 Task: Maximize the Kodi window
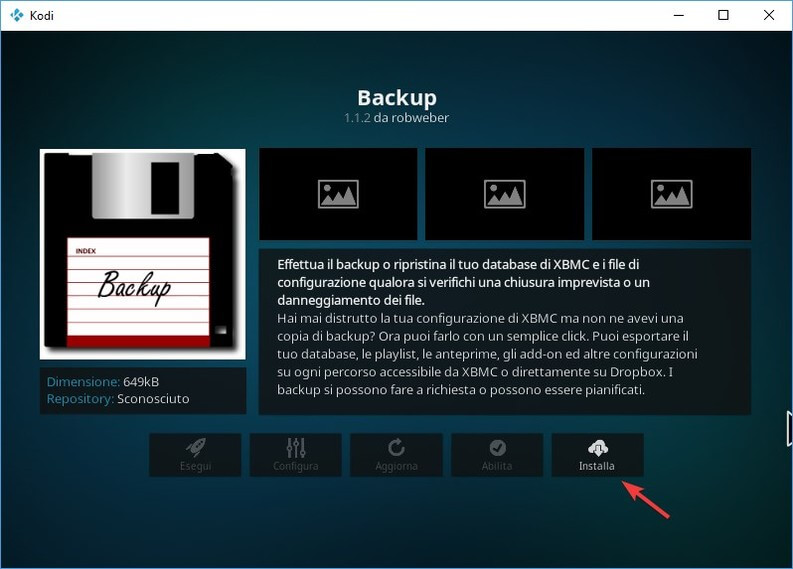(x=724, y=15)
